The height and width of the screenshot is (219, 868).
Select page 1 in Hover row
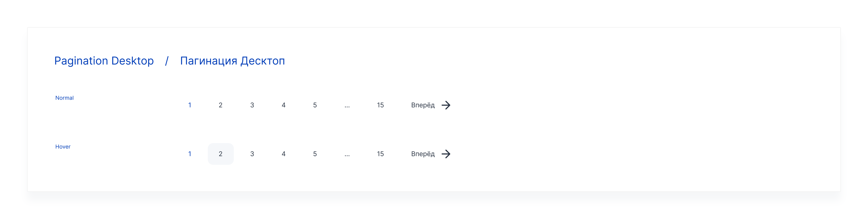[190, 154]
